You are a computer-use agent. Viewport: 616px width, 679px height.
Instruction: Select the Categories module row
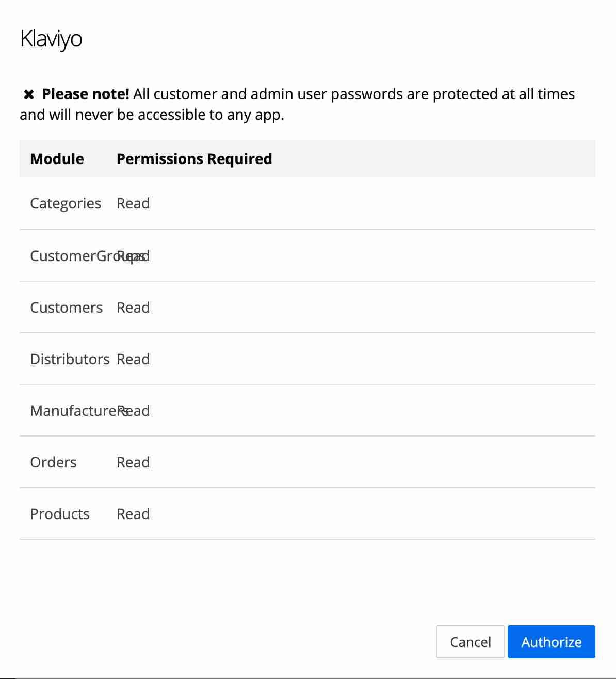(66, 204)
